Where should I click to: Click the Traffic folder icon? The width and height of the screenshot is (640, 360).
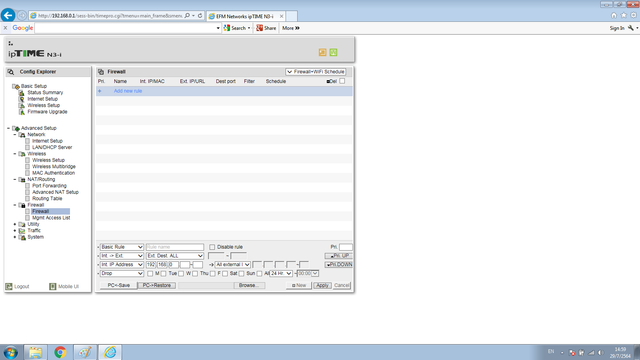point(22,231)
